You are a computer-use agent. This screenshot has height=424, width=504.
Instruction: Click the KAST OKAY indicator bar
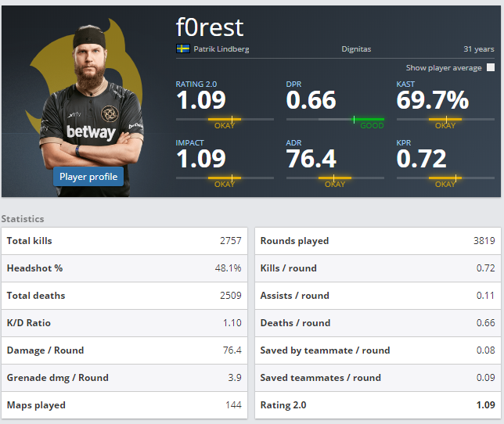point(445,119)
